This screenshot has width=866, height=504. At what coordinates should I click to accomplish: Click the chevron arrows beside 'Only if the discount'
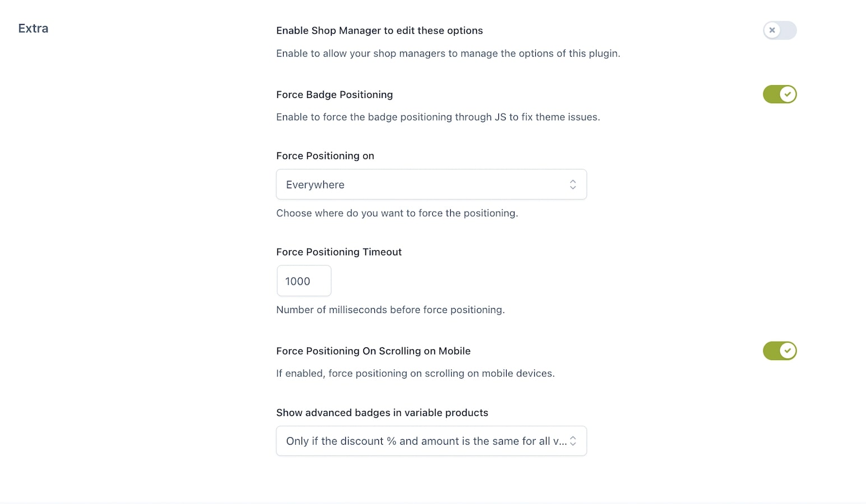(x=573, y=441)
